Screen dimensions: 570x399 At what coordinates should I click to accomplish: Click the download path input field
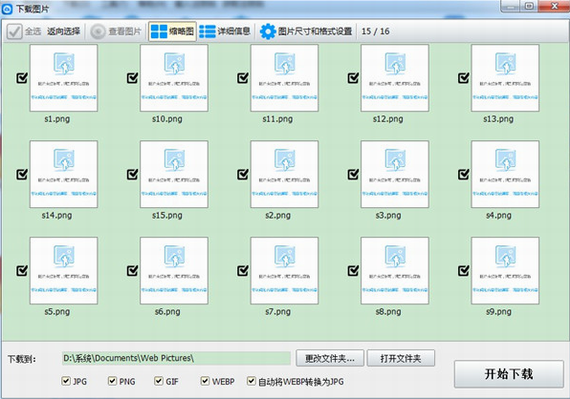click(x=176, y=358)
